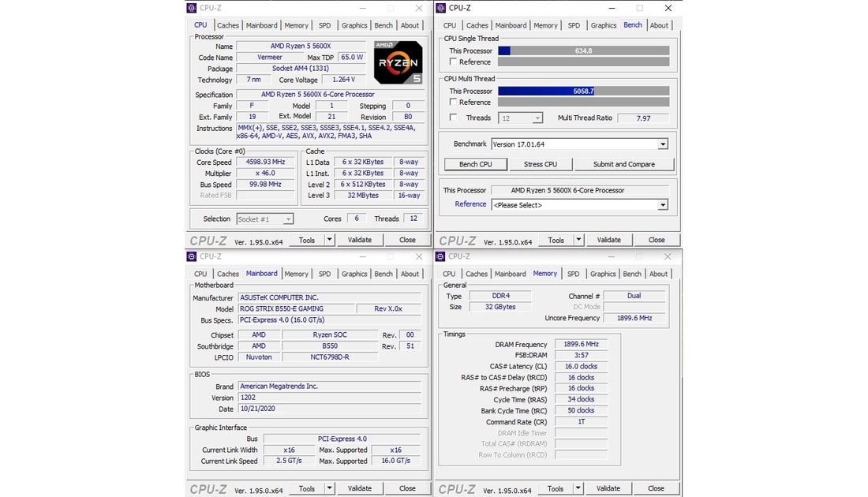The width and height of the screenshot is (868, 497).
Task: Click the Multi Thread Ratio field showing 7.97
Action: pyautogui.click(x=643, y=118)
